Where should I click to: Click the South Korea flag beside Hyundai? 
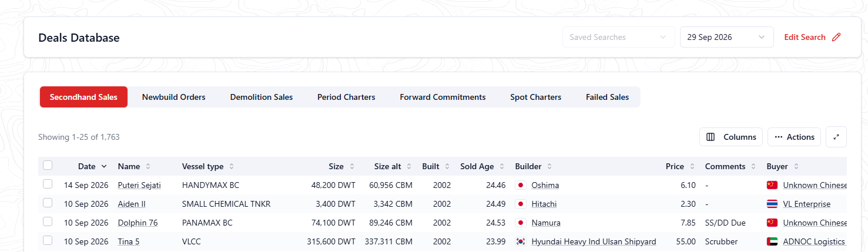click(520, 241)
